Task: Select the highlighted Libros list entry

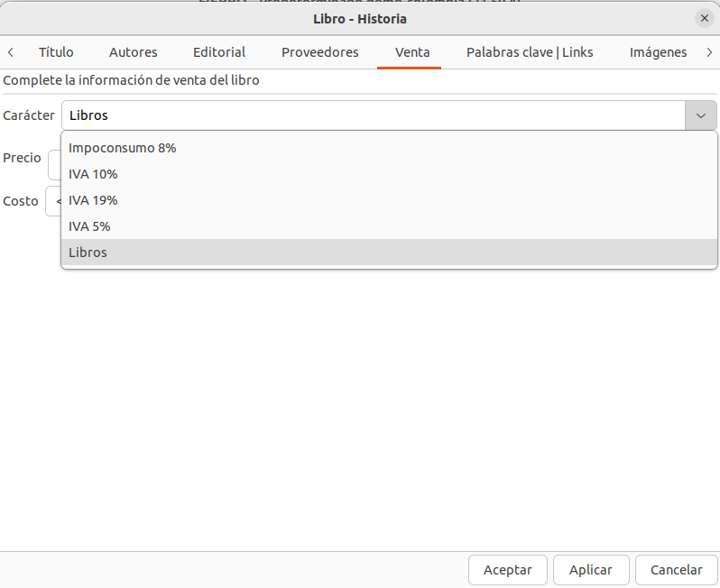Action: (88, 253)
